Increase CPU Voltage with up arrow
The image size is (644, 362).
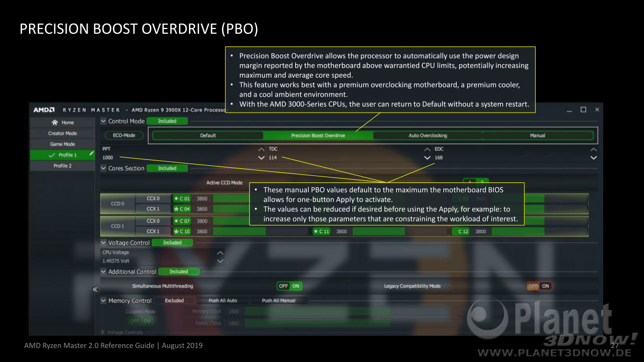coord(219,252)
